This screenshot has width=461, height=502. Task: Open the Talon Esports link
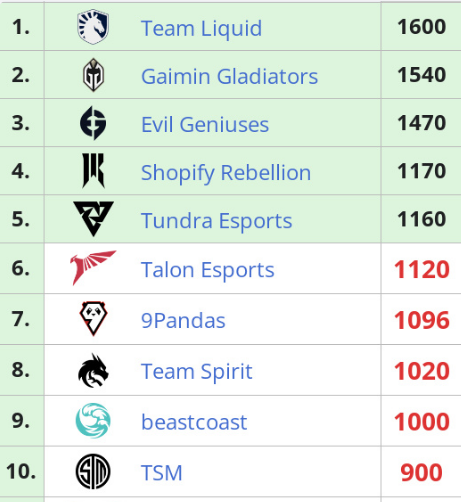coord(207,270)
